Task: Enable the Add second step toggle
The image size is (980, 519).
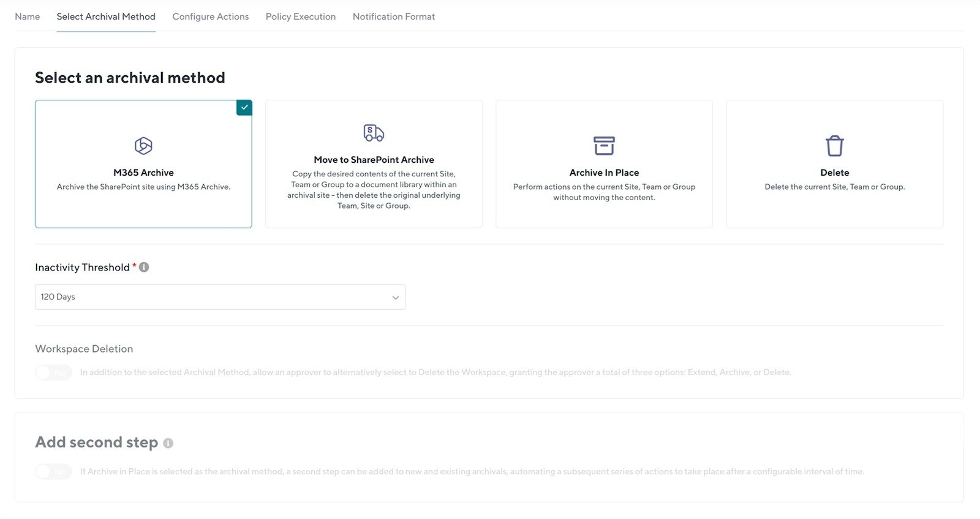Action: click(x=53, y=471)
